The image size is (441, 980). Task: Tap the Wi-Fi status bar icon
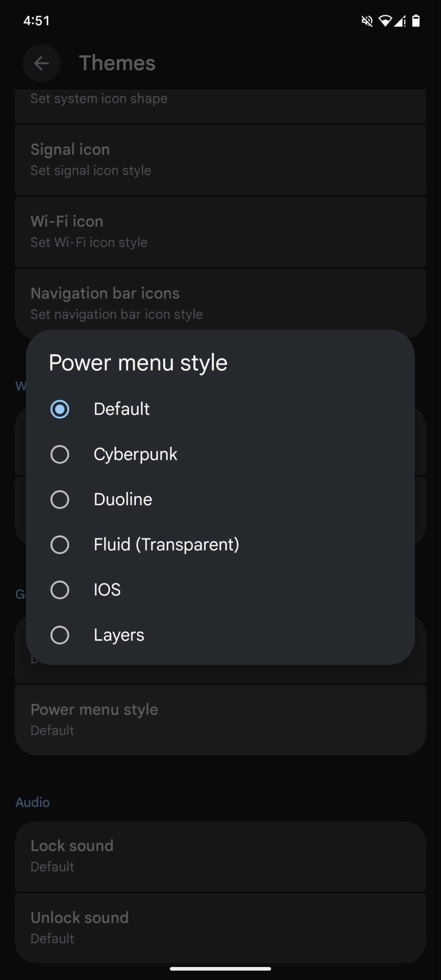pos(385,21)
